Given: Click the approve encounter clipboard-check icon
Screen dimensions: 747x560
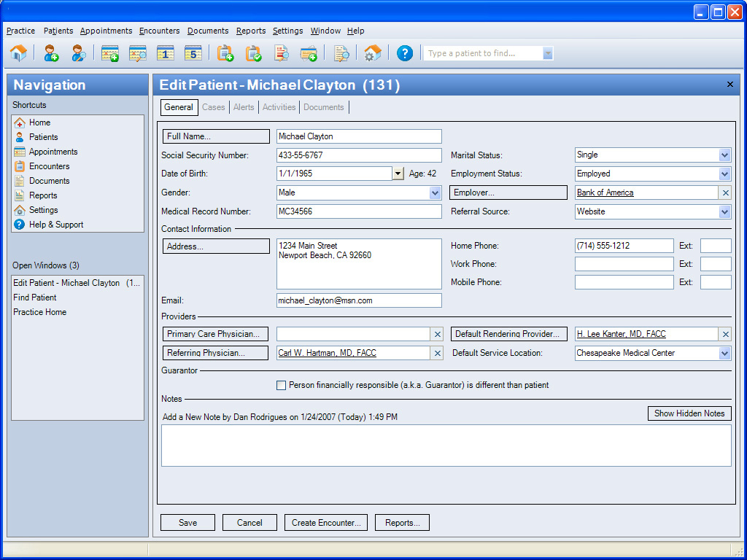Looking at the screenshot, I should [x=253, y=52].
